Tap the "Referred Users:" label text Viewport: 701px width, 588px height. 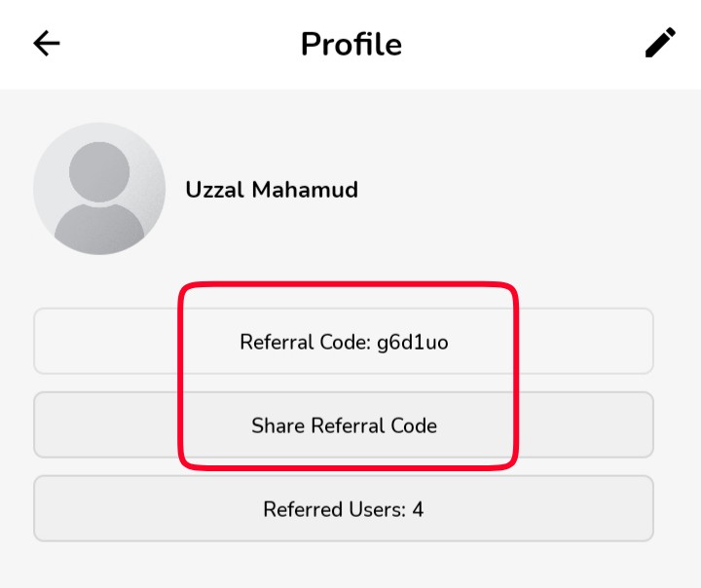pyautogui.click(x=334, y=509)
